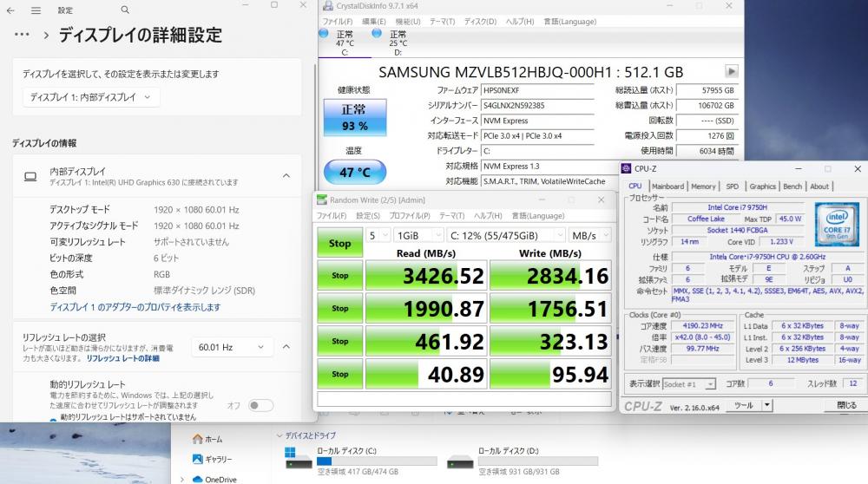Change test count dropdown showing 5
This screenshot has height=484, width=868.
click(x=378, y=236)
